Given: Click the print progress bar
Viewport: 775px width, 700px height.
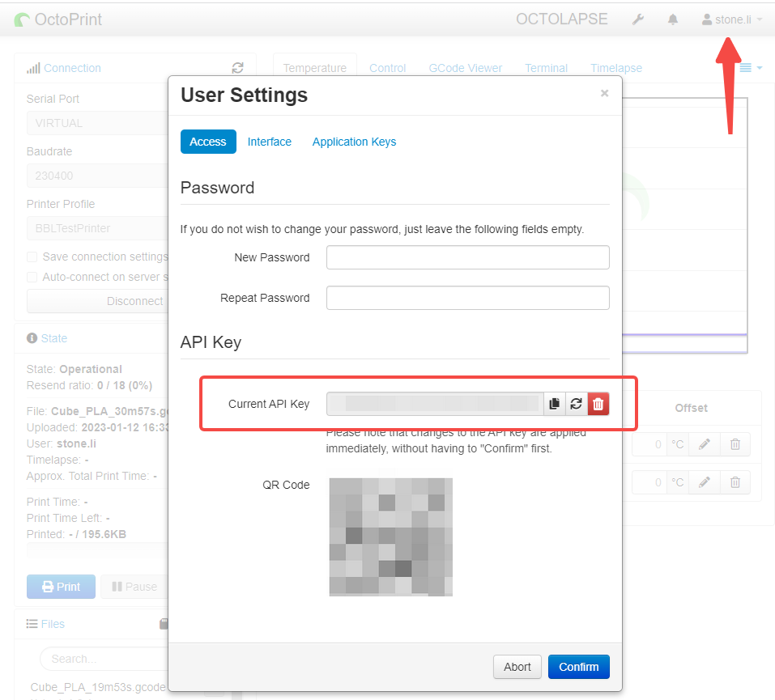Looking at the screenshot, I should 97,551.
